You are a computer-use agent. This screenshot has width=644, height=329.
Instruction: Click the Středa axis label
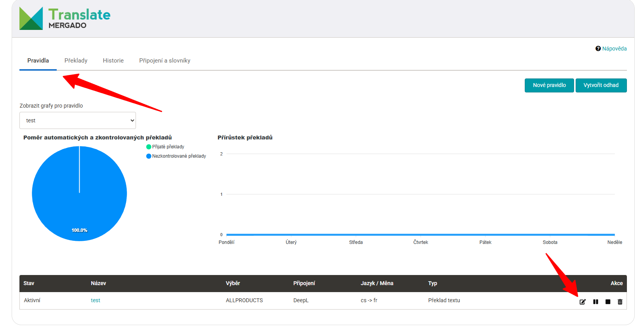[x=356, y=242]
